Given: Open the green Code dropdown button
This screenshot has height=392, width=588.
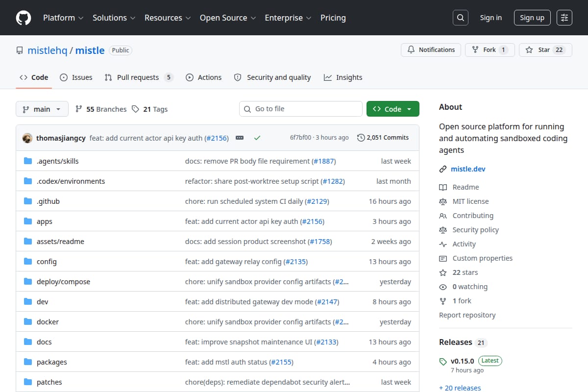Looking at the screenshot, I should [393, 109].
